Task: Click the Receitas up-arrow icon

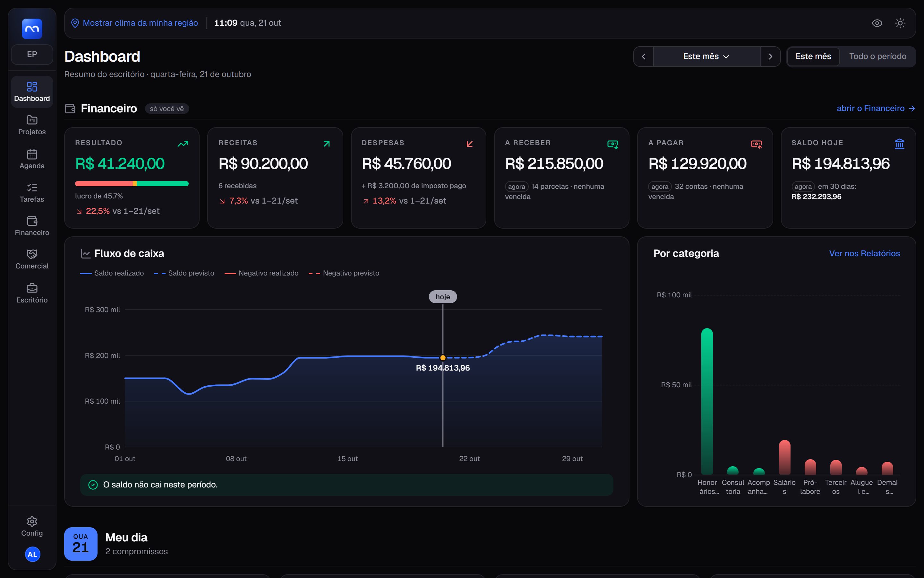Action: [x=327, y=144]
